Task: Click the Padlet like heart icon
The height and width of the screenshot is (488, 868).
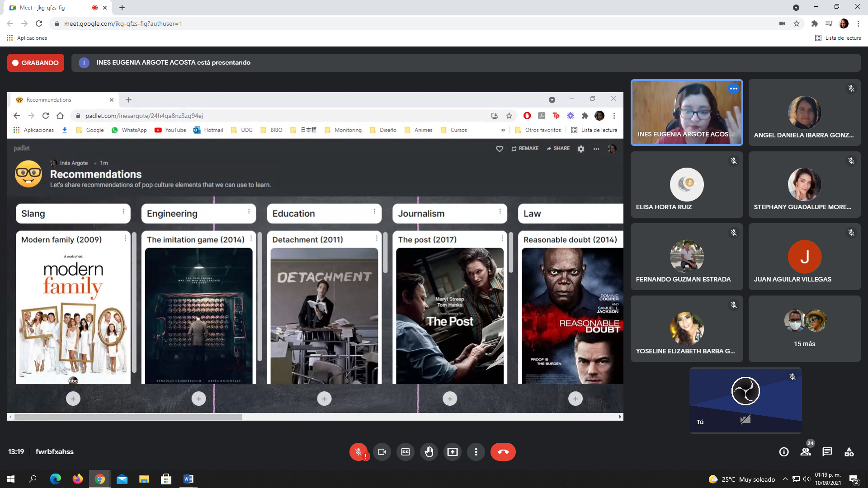Action: point(500,149)
